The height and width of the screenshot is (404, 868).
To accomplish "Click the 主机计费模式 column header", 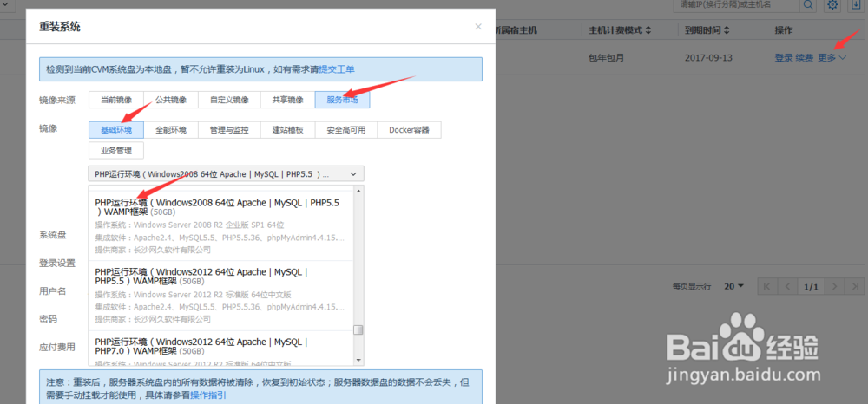I will (x=615, y=29).
